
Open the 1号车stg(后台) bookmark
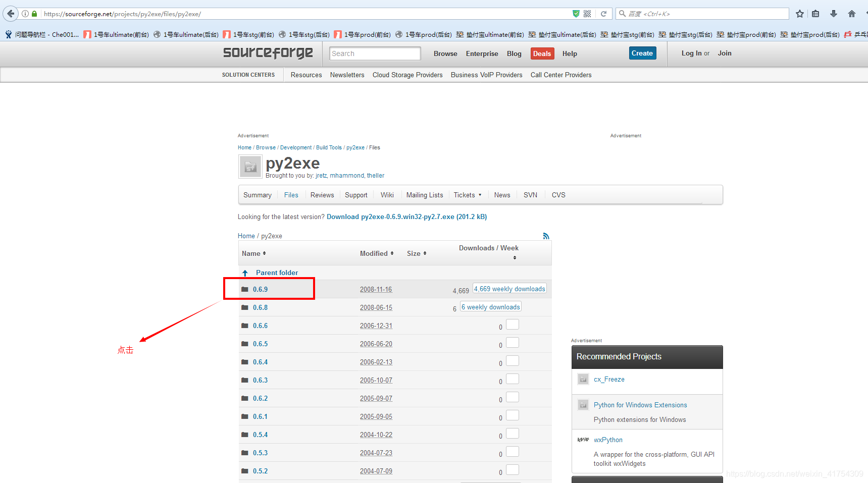pyautogui.click(x=304, y=34)
